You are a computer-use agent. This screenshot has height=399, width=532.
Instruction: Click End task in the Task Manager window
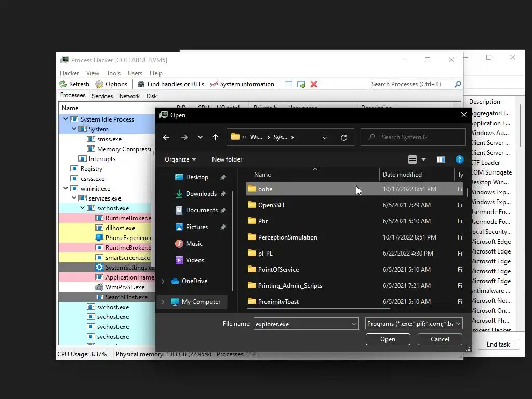point(498,344)
